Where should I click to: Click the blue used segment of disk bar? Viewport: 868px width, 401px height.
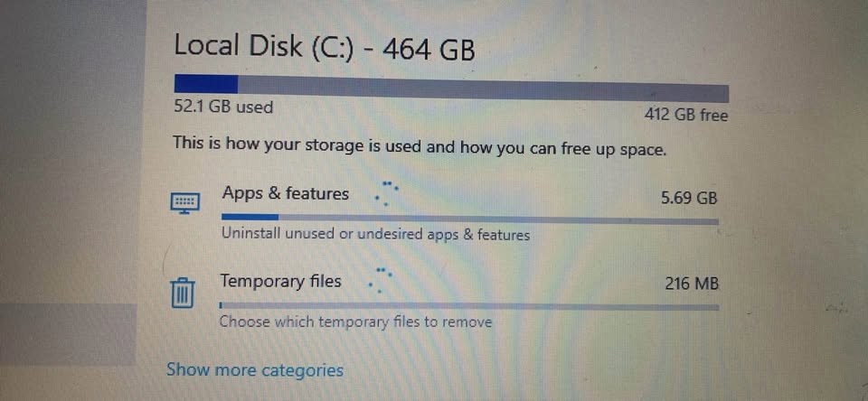pyautogui.click(x=205, y=84)
